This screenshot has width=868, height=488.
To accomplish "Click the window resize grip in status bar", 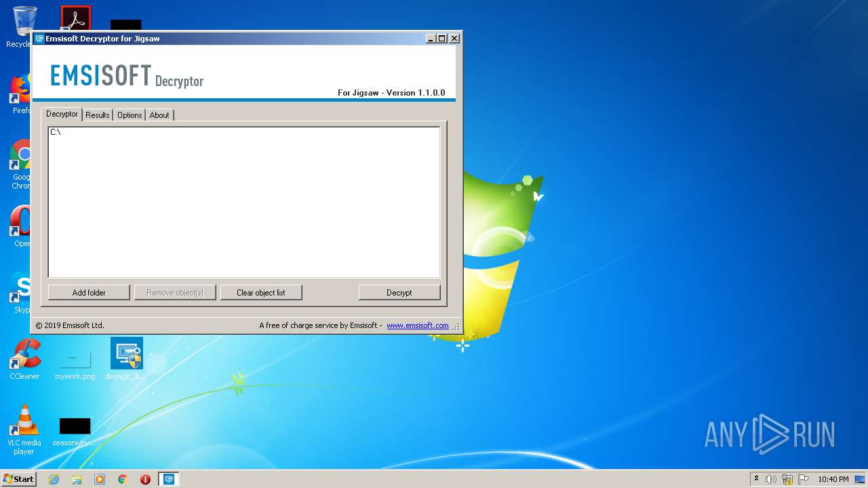I will [456, 327].
